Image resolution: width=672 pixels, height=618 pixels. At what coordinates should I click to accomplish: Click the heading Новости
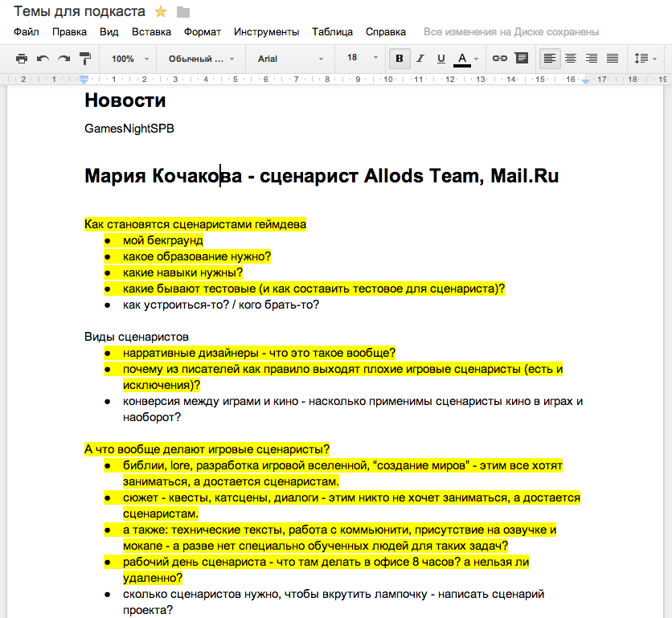click(125, 100)
